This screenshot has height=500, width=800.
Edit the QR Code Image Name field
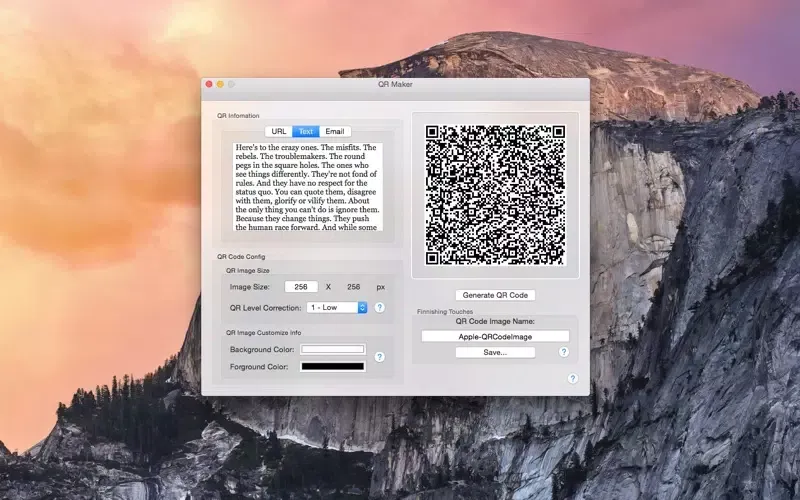(495, 336)
